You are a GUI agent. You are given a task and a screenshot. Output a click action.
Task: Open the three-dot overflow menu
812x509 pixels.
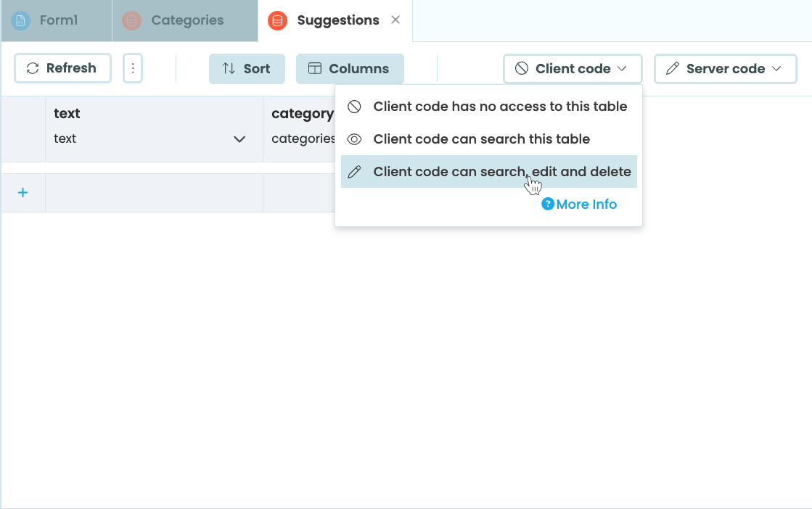point(133,68)
